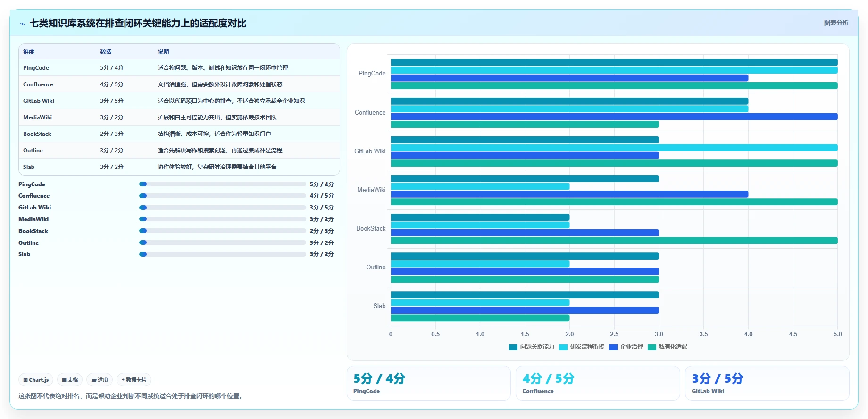Click the description 适合先解决写作和搜索问题，再通过集成补足流程
The image size is (868, 419).
tap(220, 151)
